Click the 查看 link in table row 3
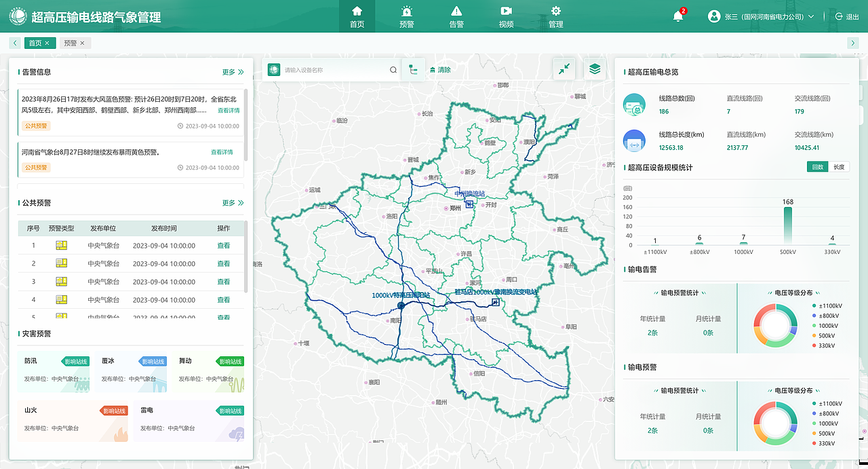This screenshot has width=868, height=469. (x=223, y=282)
